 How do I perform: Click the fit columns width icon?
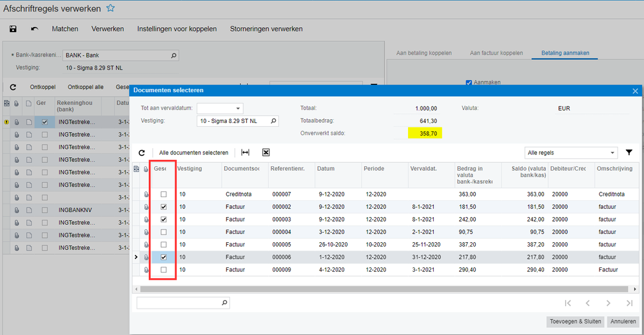coord(245,153)
